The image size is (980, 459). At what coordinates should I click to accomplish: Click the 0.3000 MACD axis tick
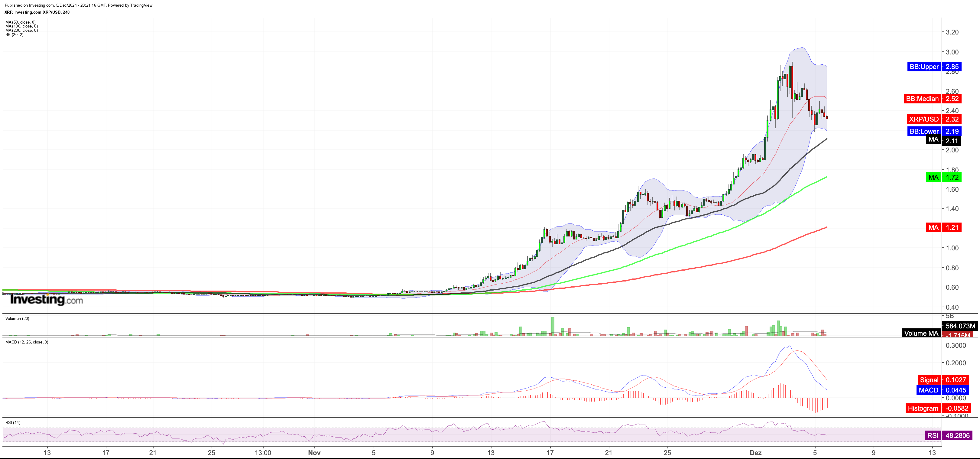956,345
